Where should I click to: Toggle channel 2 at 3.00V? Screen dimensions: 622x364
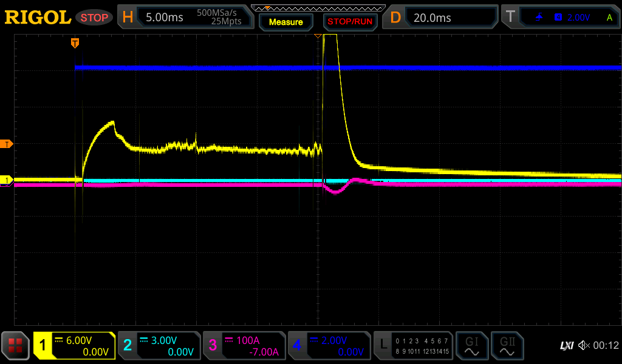coord(159,346)
